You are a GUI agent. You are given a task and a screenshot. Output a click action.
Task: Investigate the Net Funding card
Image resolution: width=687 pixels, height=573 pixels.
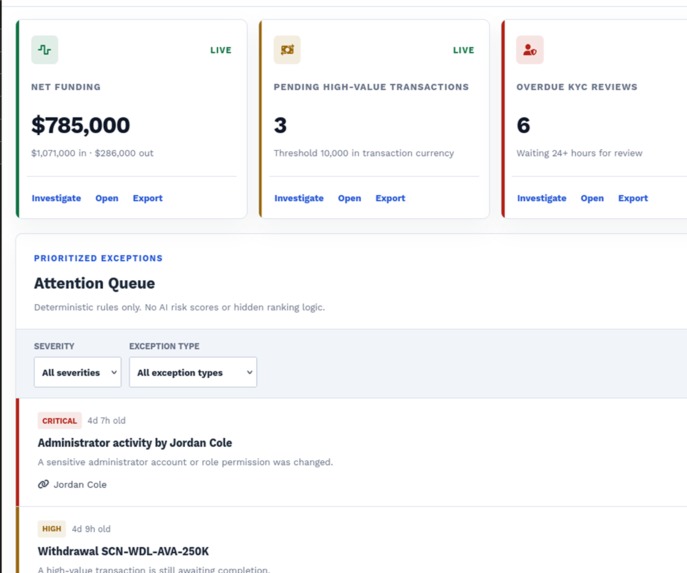56,198
